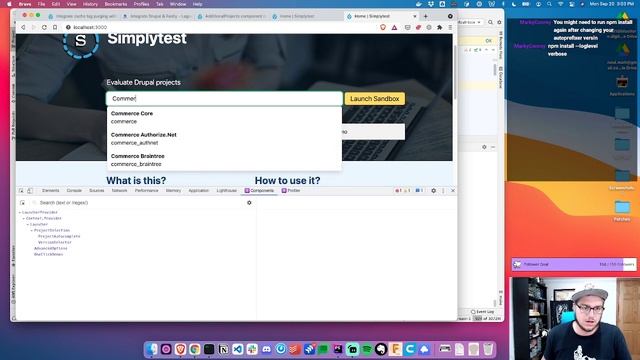Image resolution: width=640 pixels, height=360 pixels.
Task: Select the React component picker icon by search
Action: (x=22, y=202)
